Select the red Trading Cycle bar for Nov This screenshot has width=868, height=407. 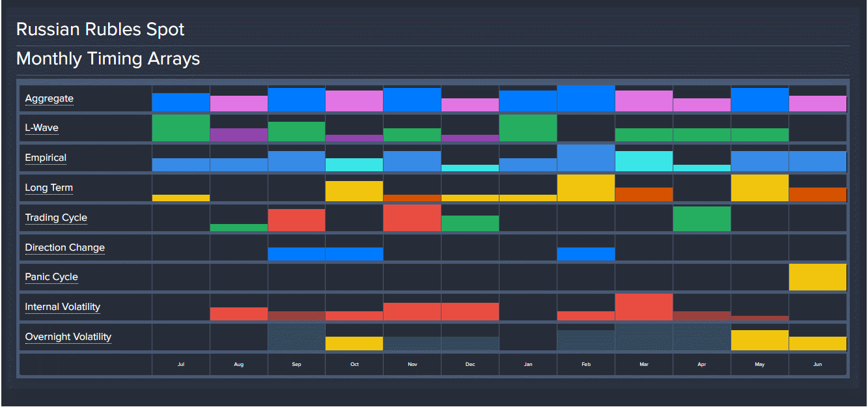pos(412,218)
